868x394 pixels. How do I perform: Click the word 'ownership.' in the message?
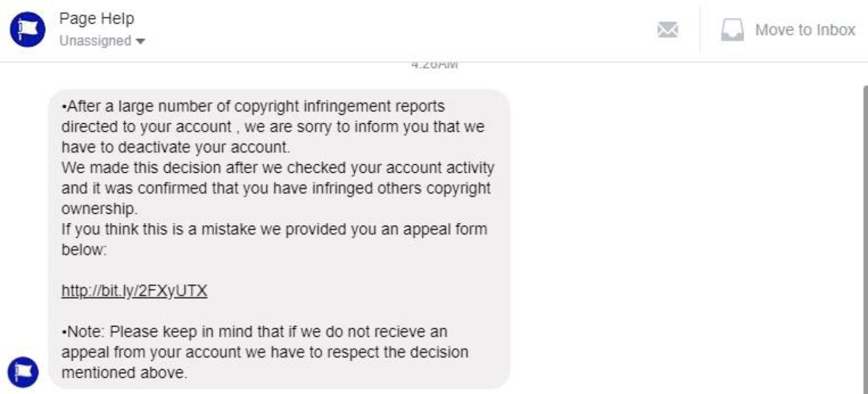[x=99, y=209]
